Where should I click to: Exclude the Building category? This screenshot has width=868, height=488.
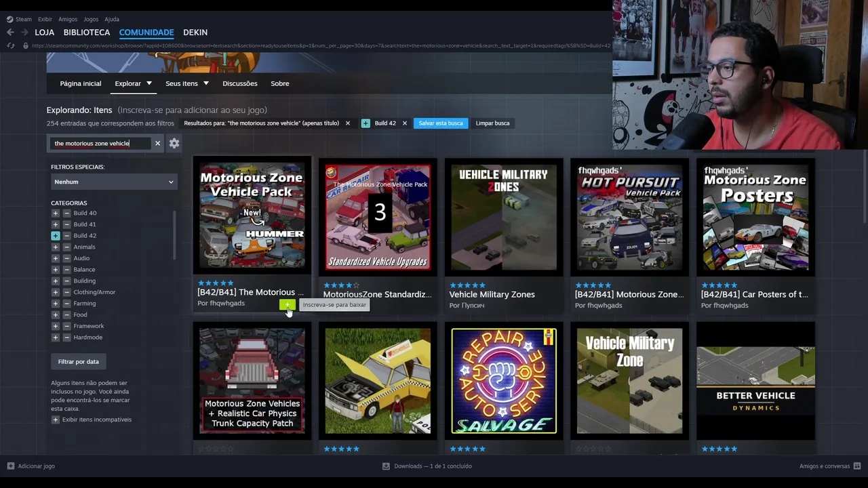(x=66, y=281)
